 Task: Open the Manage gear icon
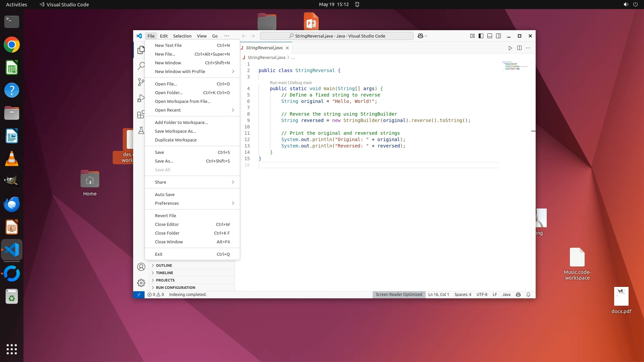[141, 283]
